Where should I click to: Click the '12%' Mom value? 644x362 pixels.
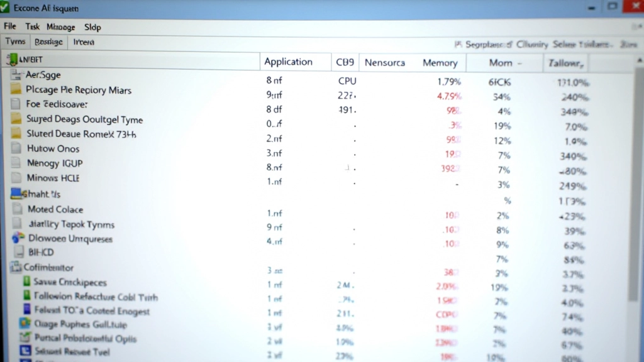click(502, 141)
